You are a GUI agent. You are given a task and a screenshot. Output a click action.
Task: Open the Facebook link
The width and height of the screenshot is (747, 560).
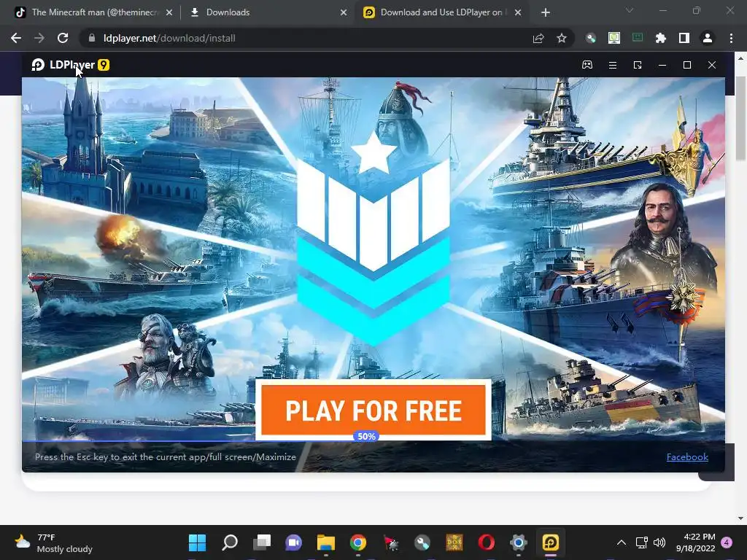(687, 456)
